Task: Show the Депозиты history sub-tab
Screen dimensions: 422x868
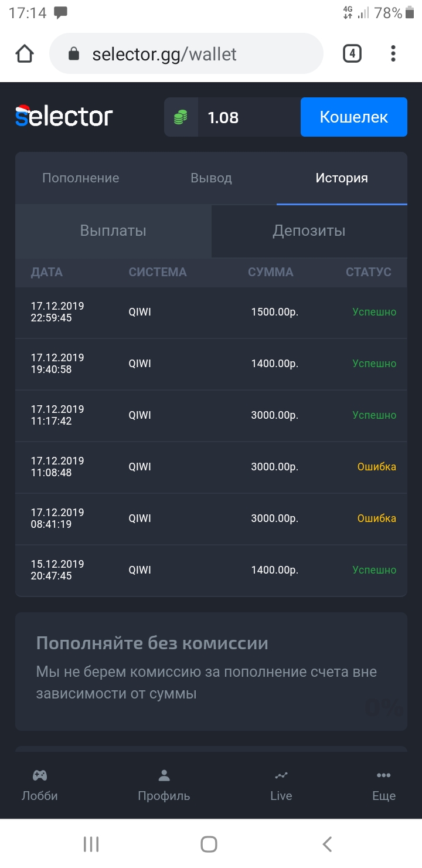Action: click(309, 231)
